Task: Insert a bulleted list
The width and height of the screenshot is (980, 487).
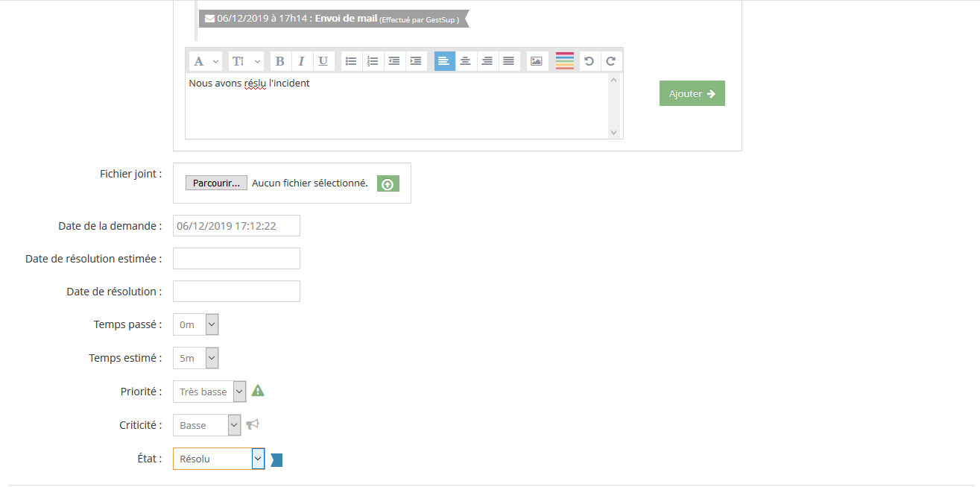Action: click(351, 61)
